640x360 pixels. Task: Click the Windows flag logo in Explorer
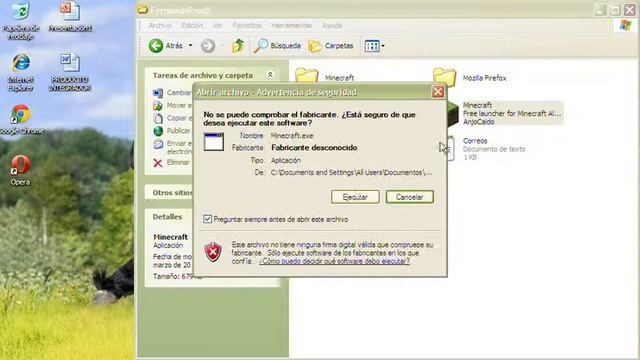(625, 25)
